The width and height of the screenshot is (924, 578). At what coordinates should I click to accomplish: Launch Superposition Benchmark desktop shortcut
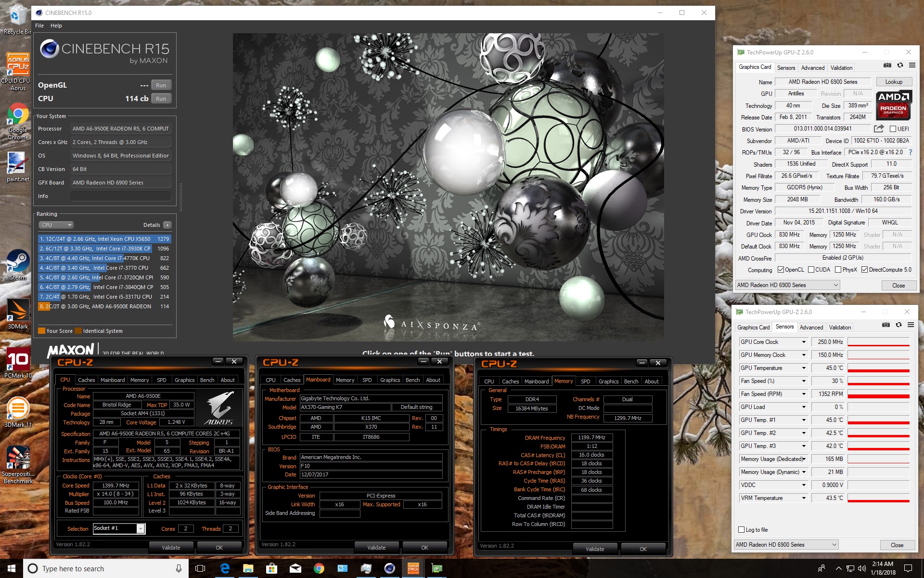(17, 464)
